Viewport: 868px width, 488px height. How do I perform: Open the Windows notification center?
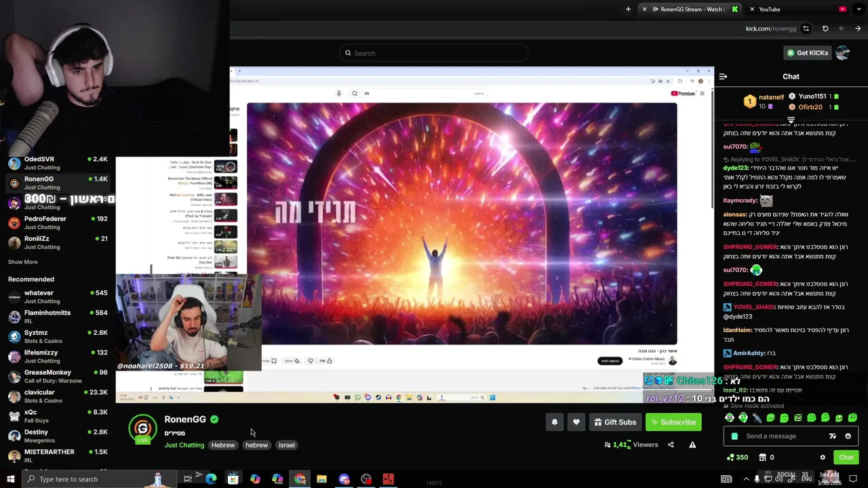[x=853, y=479]
